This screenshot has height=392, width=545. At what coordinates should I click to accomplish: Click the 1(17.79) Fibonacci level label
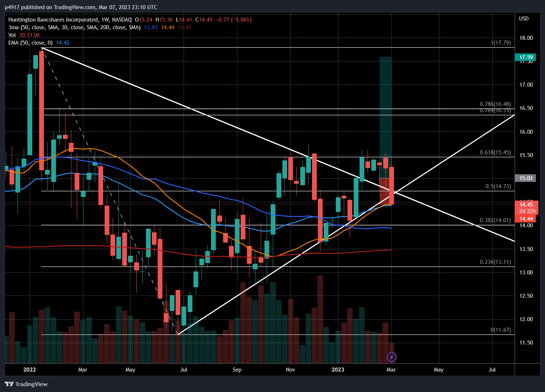[501, 43]
